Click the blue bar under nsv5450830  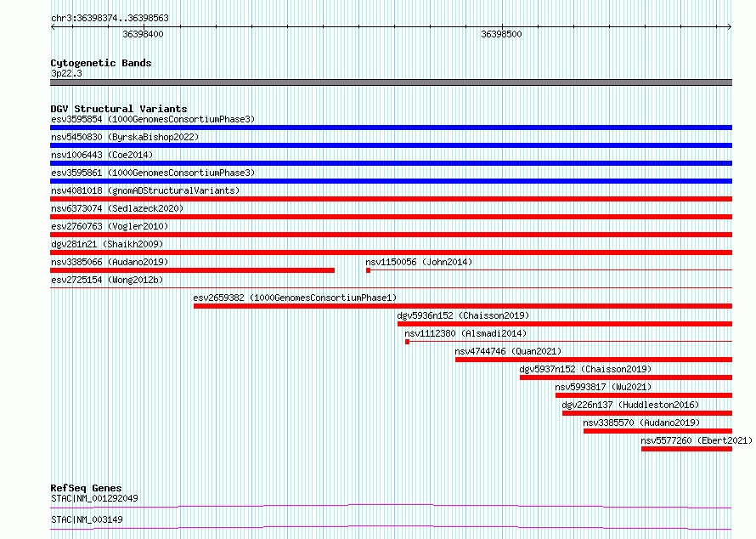[391, 145]
